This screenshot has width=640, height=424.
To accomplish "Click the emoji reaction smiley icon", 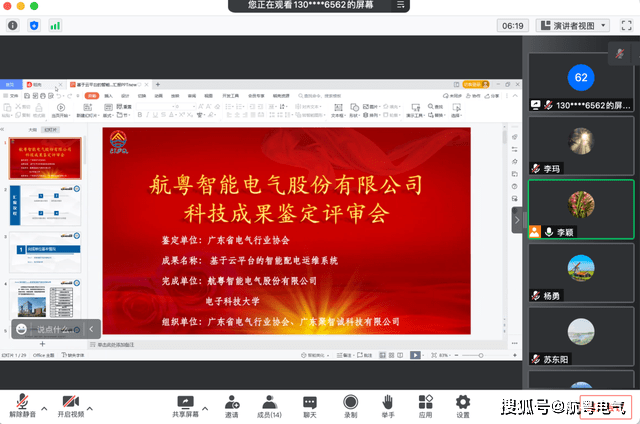I will (21, 329).
